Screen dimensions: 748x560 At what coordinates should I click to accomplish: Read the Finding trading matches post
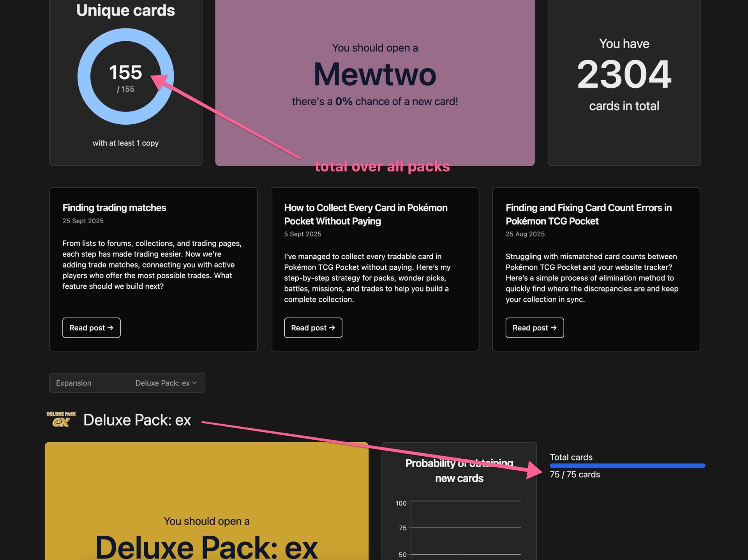[91, 328]
